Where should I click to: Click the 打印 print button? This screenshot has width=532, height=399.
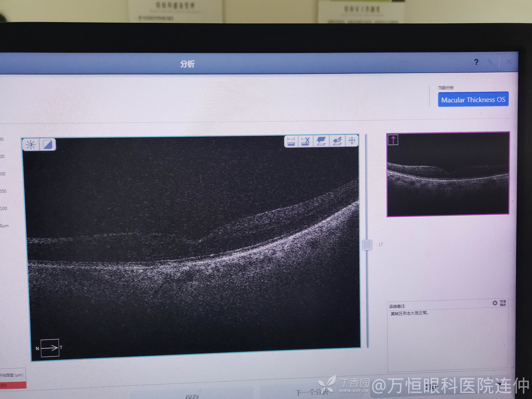pyautogui.click(x=432, y=387)
